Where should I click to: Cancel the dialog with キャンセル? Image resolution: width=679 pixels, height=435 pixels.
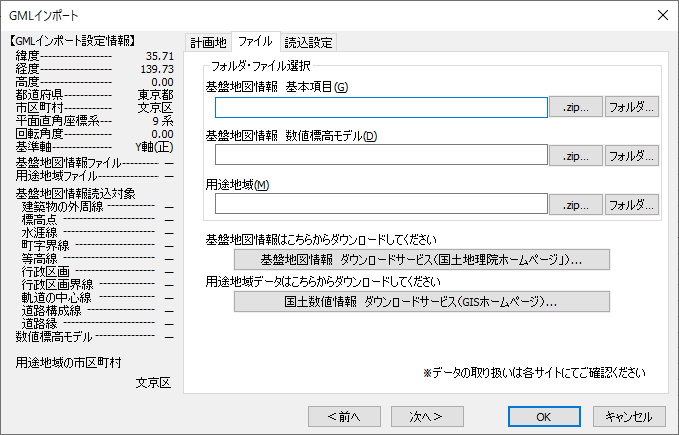click(629, 416)
